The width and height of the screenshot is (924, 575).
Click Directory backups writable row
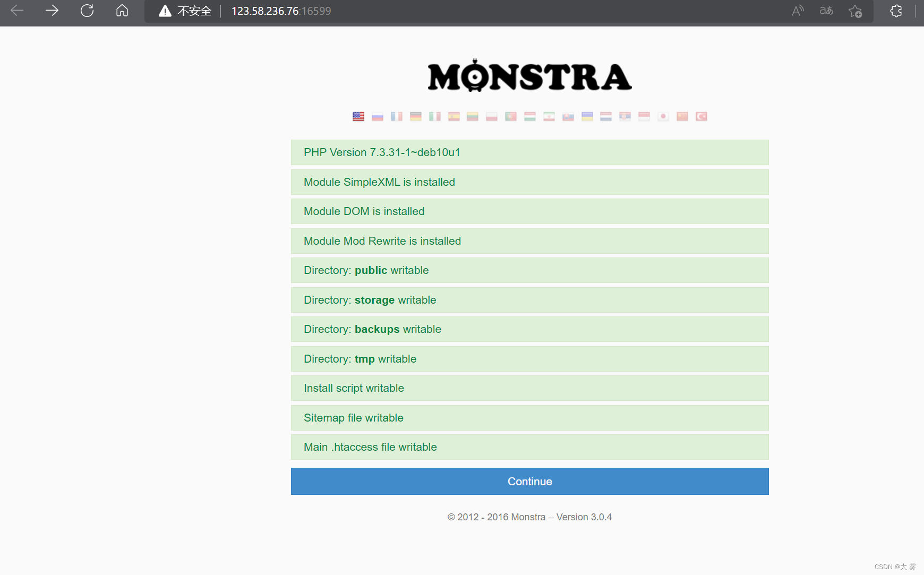(x=530, y=329)
